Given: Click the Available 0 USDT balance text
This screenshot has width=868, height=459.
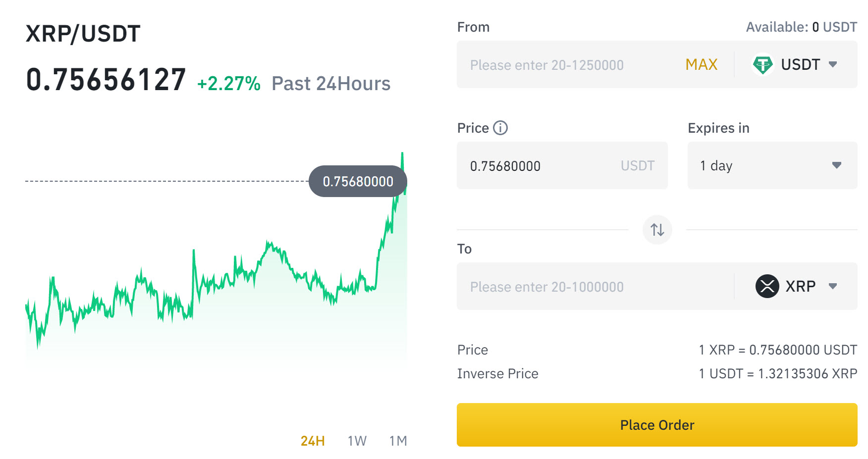Looking at the screenshot, I should point(802,27).
